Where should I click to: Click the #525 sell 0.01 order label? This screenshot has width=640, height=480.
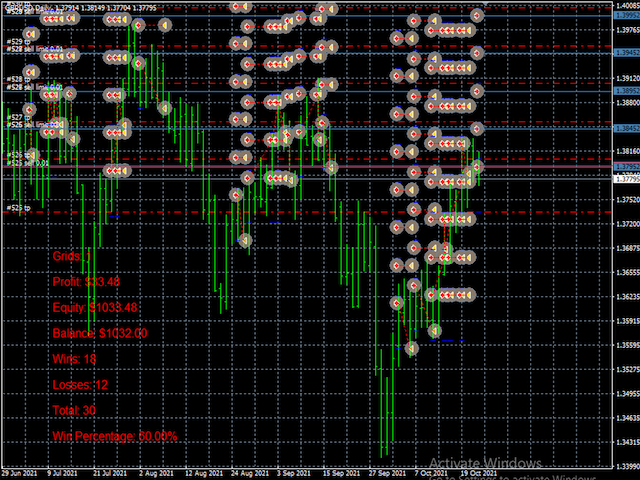tap(27, 163)
